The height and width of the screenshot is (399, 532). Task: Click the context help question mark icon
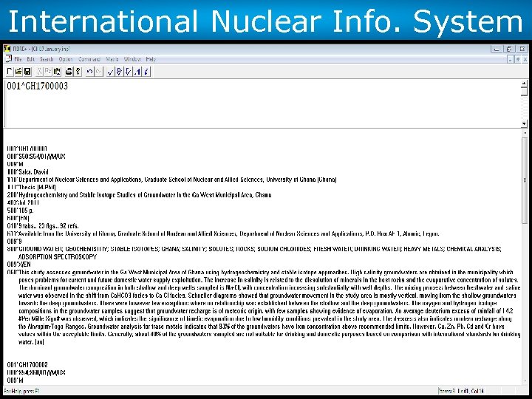[x=78, y=72]
